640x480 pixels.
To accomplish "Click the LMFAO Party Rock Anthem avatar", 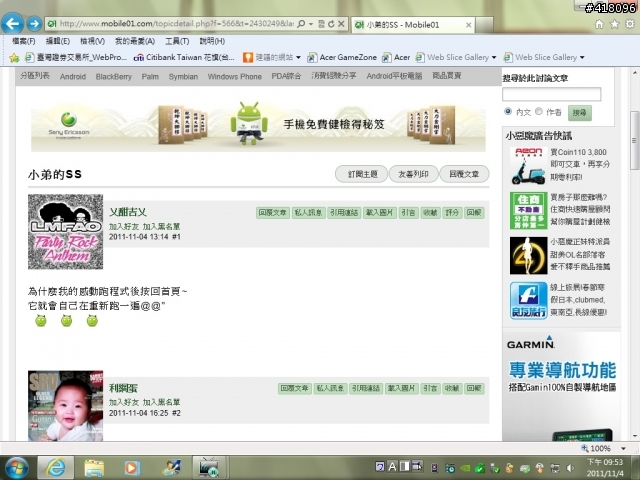I will tap(65, 232).
